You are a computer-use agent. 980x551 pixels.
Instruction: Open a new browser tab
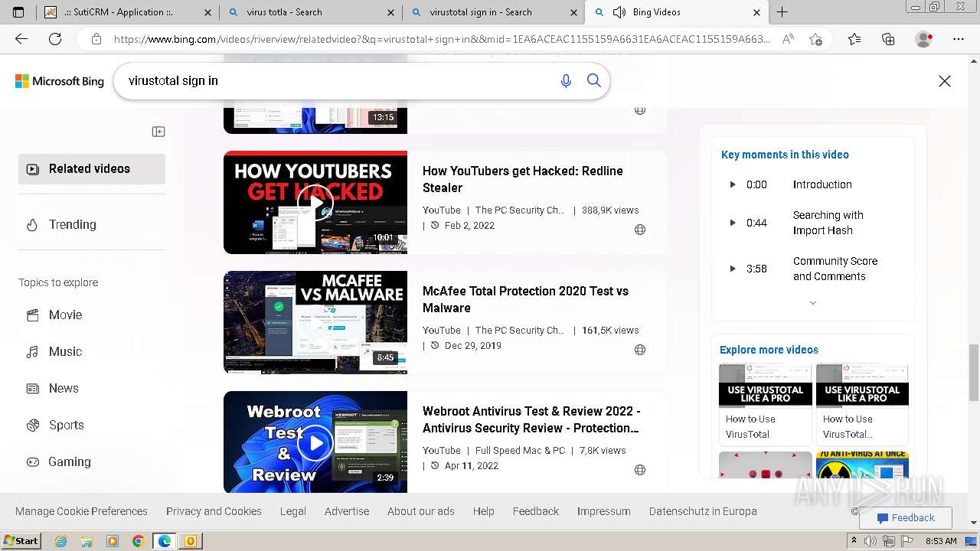[x=782, y=12]
